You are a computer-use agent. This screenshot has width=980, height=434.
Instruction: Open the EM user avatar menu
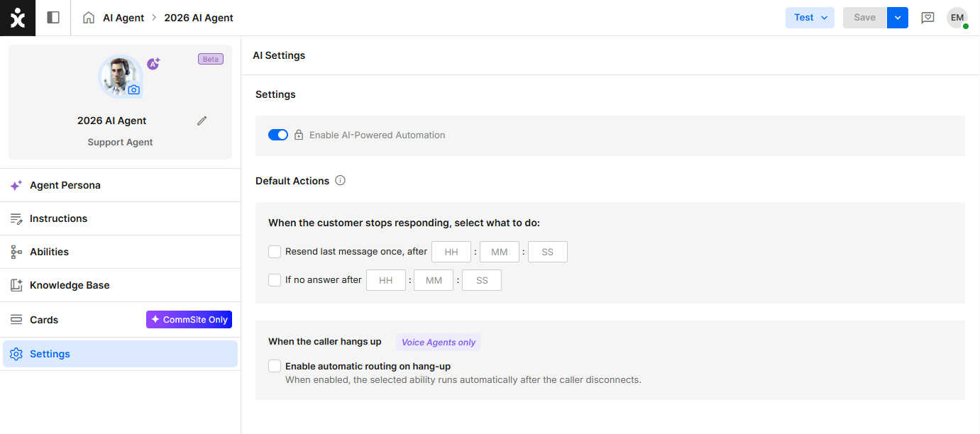pyautogui.click(x=957, y=18)
